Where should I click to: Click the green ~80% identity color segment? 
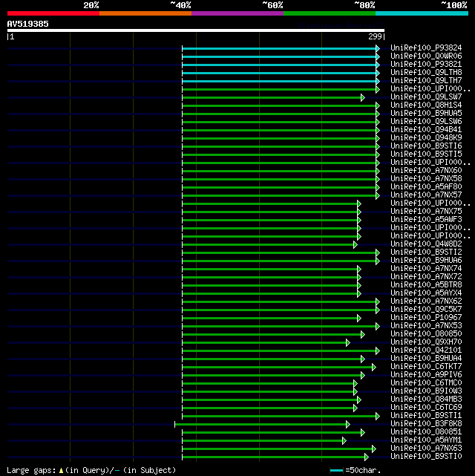330,13
